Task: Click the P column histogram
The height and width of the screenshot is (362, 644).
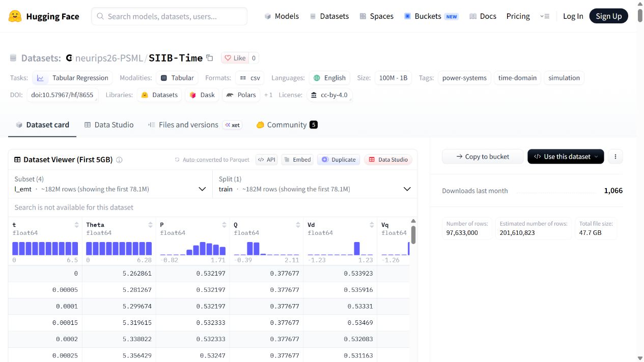Action: tap(193, 248)
